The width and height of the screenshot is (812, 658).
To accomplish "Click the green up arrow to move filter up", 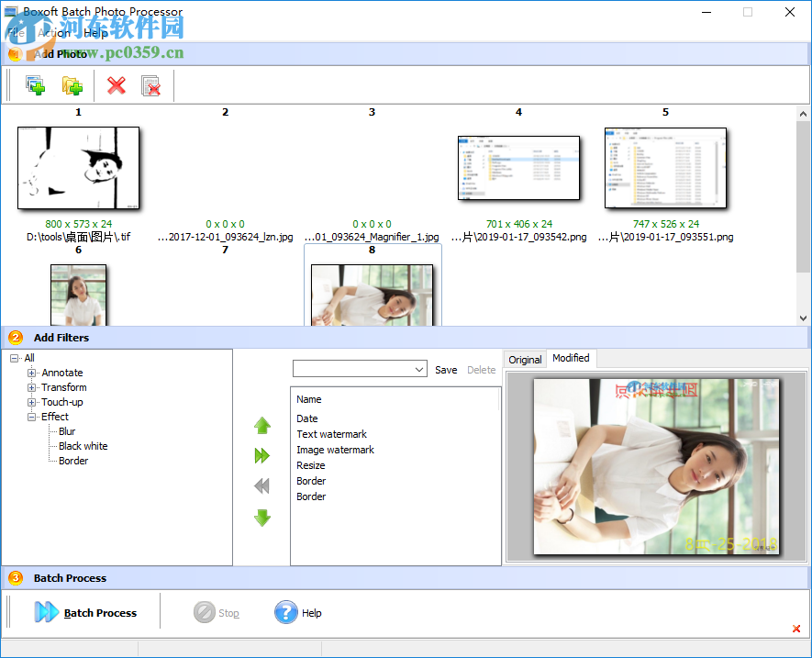I will click(x=262, y=425).
